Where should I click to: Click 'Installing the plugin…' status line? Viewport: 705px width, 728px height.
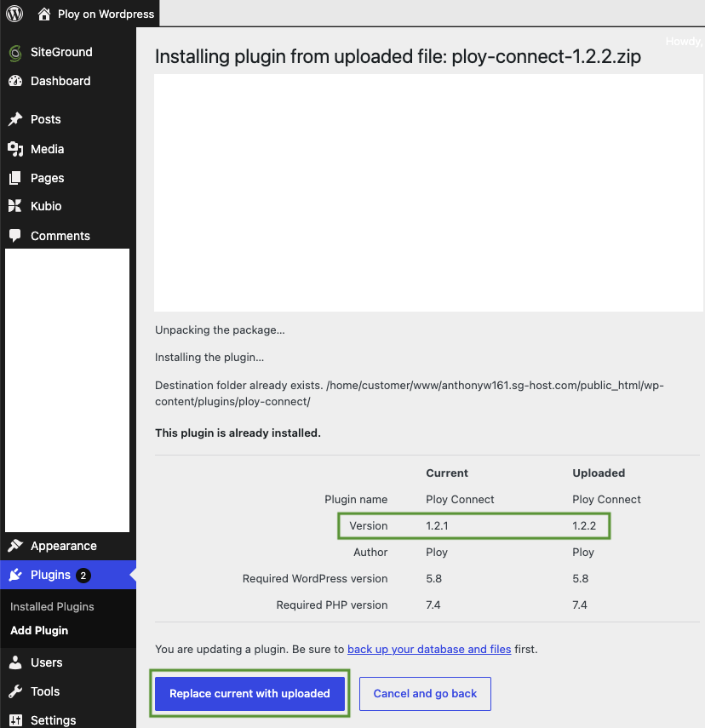209,357
